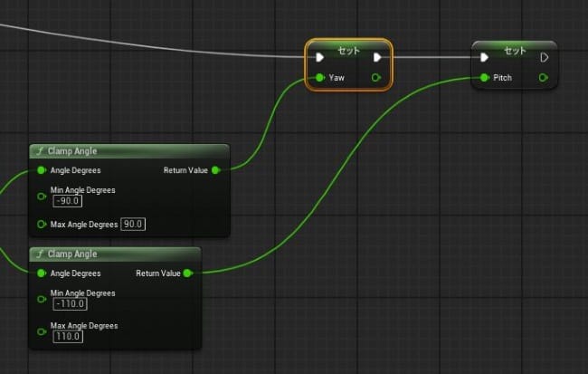588x374 pixels.
Task: Click Return Value label on lower Clamp Angle
Action: pyautogui.click(x=158, y=273)
